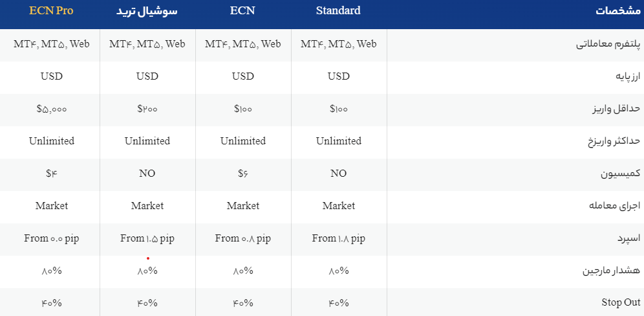The width and height of the screenshot is (644, 316).
Task: Click the ECN Pro column header
Action: point(51,12)
